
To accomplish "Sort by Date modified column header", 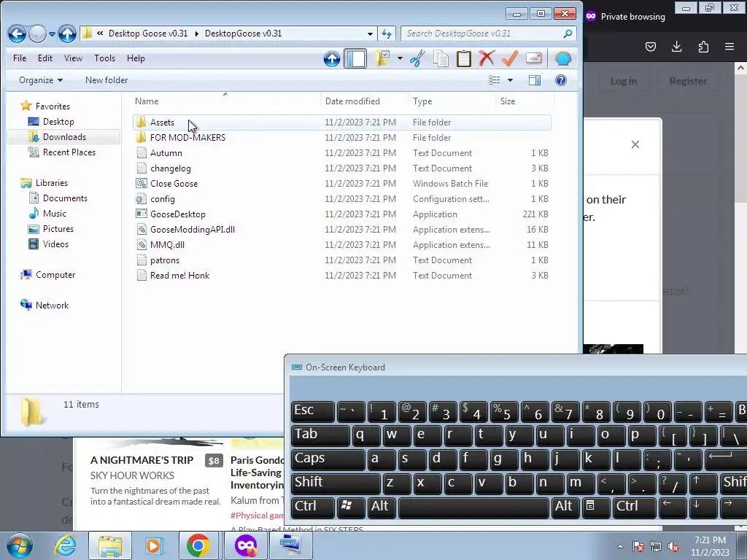I will pyautogui.click(x=365, y=101).
